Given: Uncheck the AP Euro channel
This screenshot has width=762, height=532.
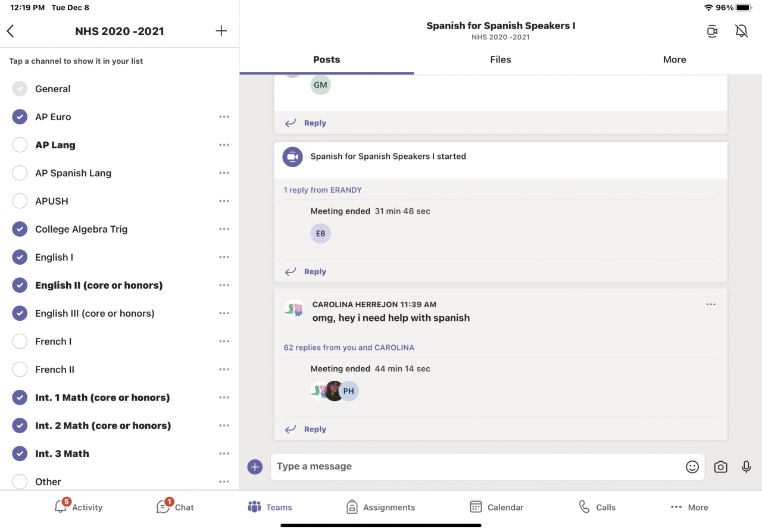Looking at the screenshot, I should [x=20, y=117].
